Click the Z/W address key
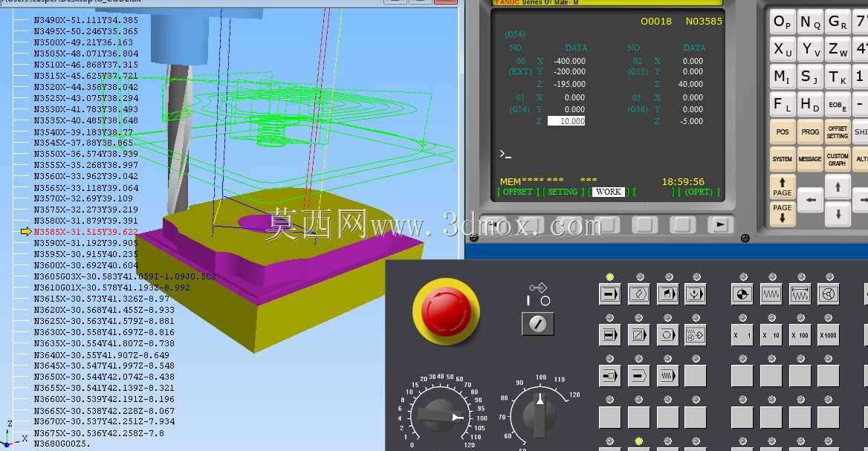The image size is (868, 451). (838, 49)
